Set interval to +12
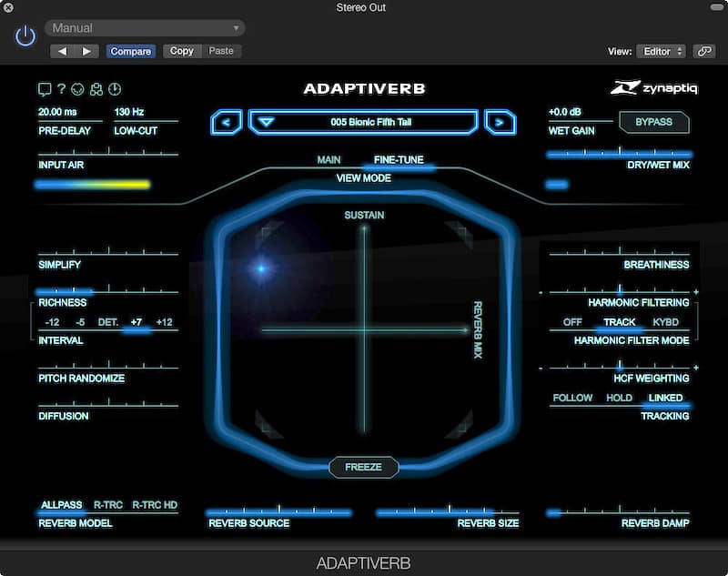 165,322
